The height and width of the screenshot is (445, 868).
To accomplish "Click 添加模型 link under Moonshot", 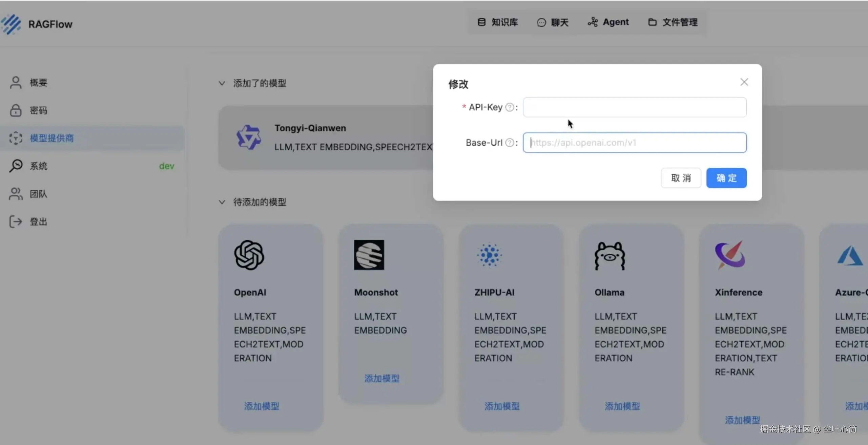I will pos(382,378).
